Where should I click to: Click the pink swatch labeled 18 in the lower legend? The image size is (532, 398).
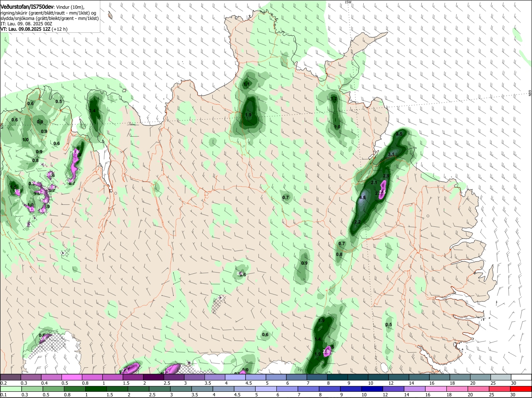coord(458,389)
